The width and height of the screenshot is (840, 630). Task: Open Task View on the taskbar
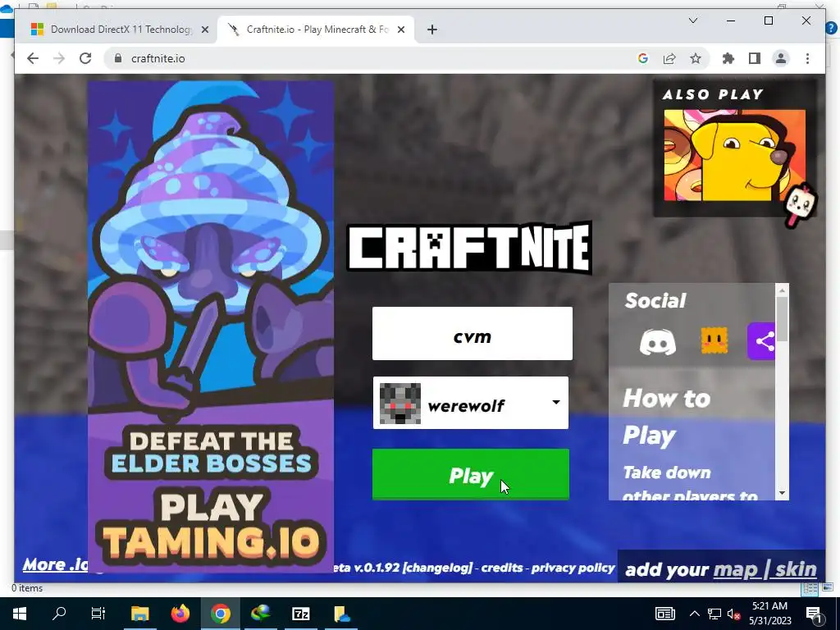[x=98, y=614]
